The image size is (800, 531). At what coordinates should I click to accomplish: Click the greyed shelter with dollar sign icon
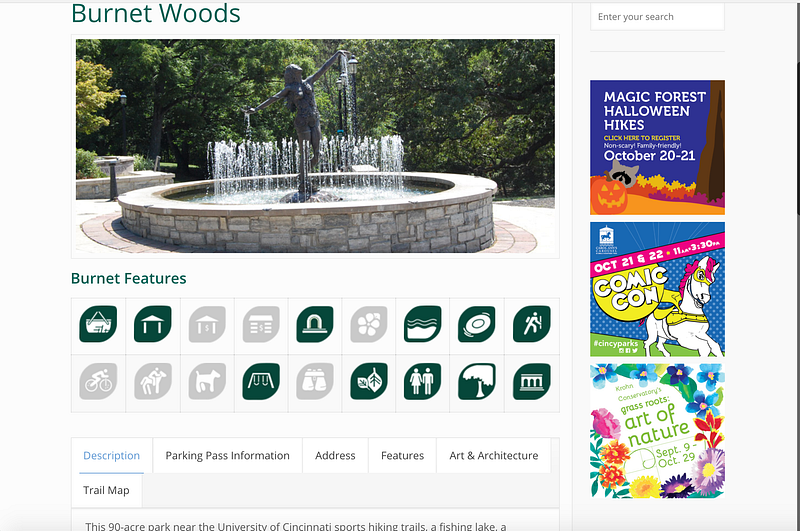click(x=207, y=324)
